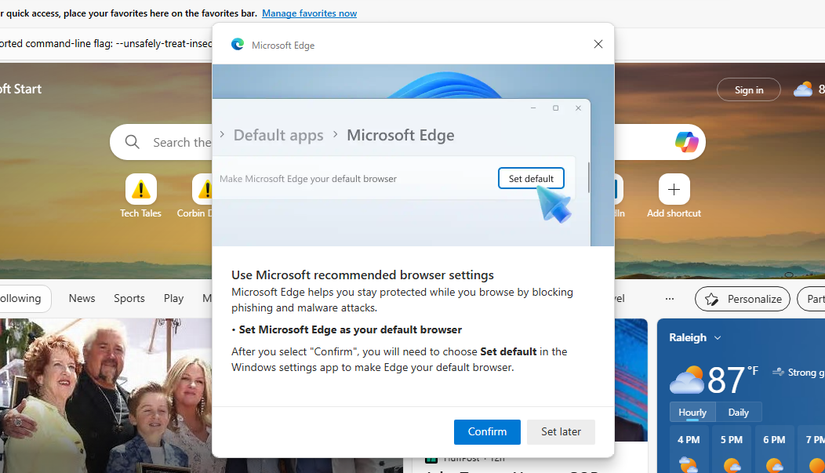The height and width of the screenshot is (473, 825).
Task: Click the current weather cloud-sun icon
Action: pyautogui.click(x=687, y=380)
